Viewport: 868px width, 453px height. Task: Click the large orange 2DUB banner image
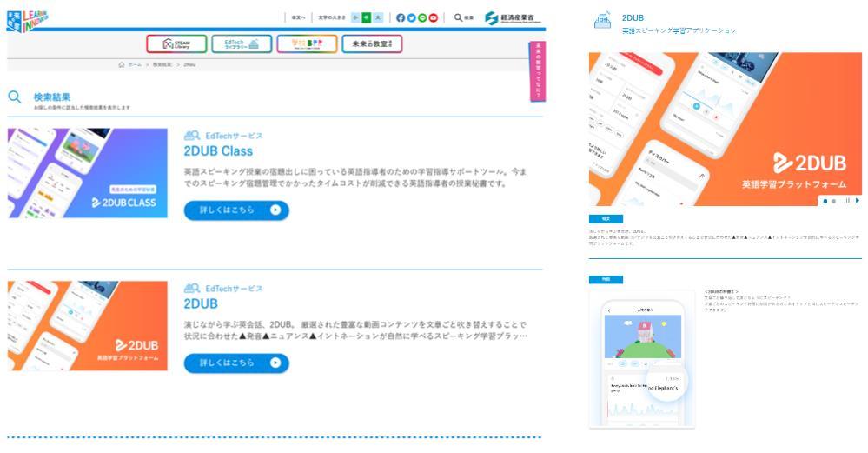click(726, 129)
